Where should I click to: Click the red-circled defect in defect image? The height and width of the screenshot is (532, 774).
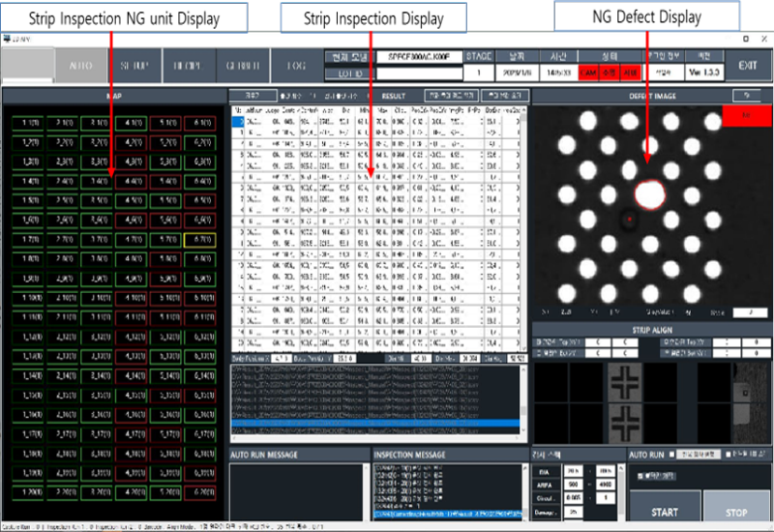[x=650, y=193]
